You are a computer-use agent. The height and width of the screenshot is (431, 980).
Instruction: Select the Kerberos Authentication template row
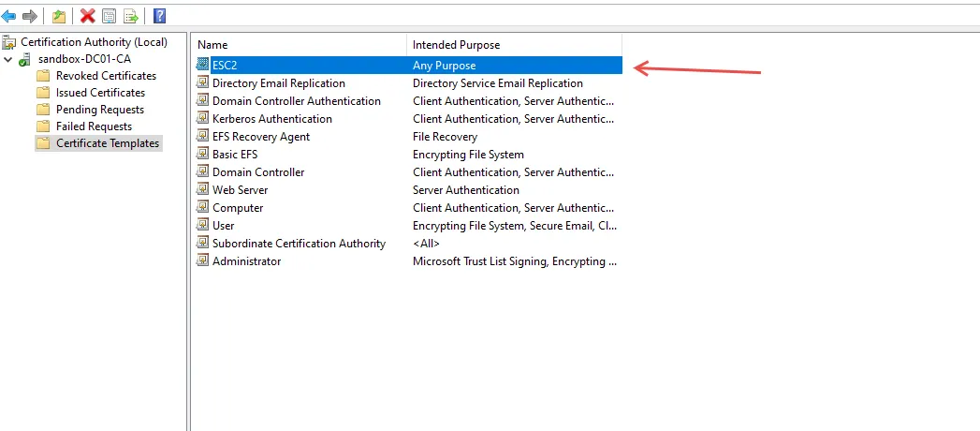coord(271,119)
